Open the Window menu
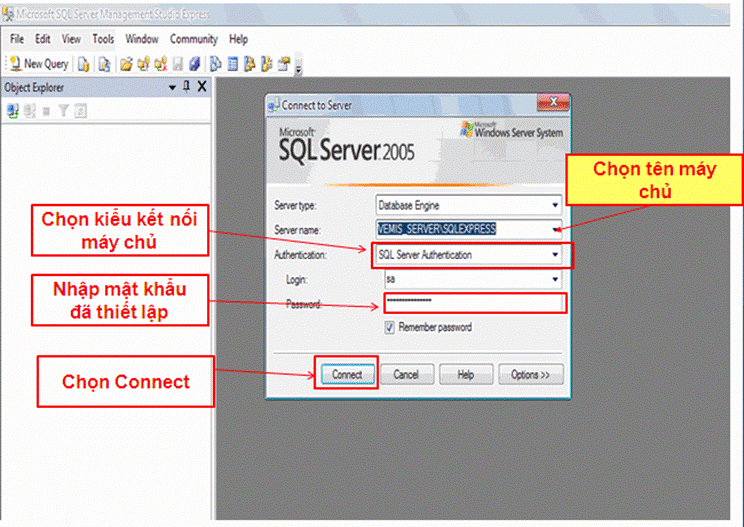This screenshot has width=744, height=527. point(141,39)
